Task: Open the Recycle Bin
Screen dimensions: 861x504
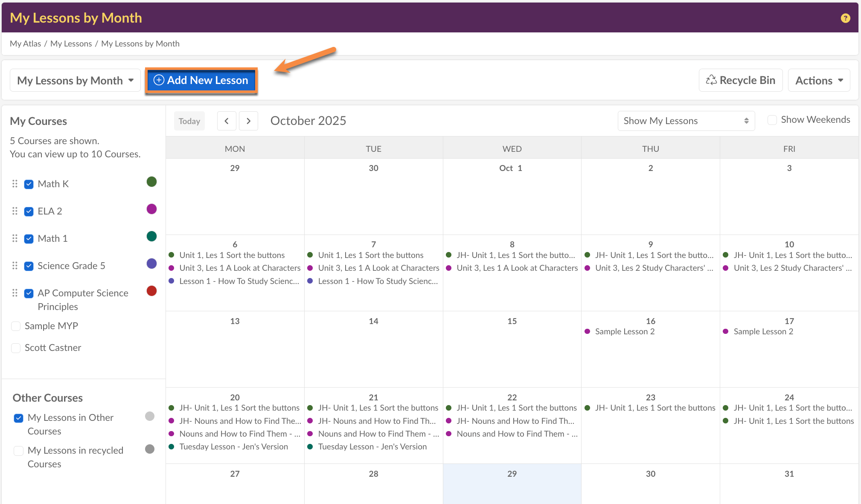Action: (x=740, y=80)
